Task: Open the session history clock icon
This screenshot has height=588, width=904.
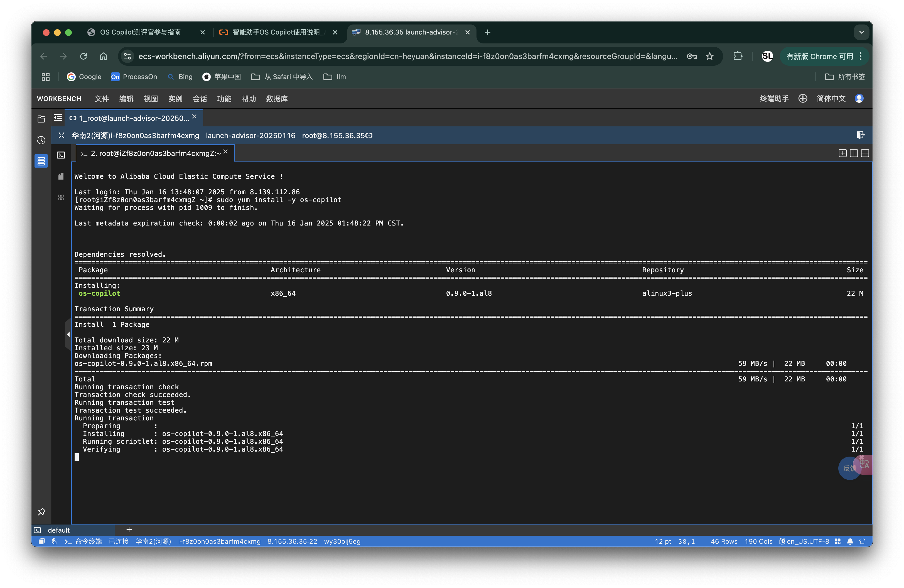Action: [41, 140]
